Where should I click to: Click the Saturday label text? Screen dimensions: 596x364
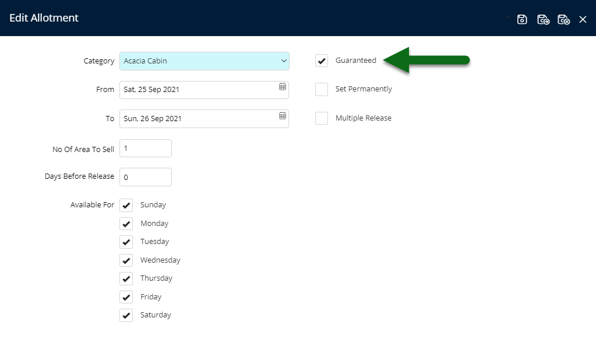coord(156,315)
